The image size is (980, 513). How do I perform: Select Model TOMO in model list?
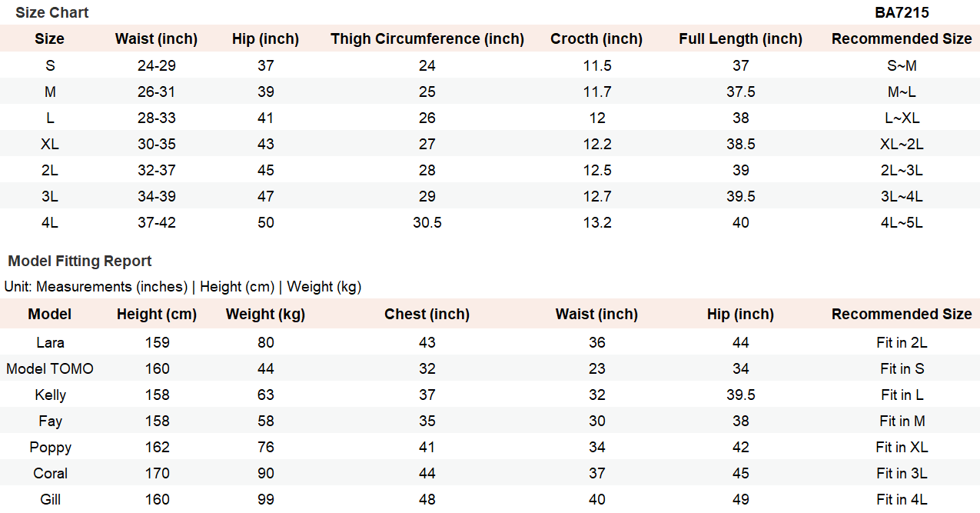pyautogui.click(x=50, y=368)
